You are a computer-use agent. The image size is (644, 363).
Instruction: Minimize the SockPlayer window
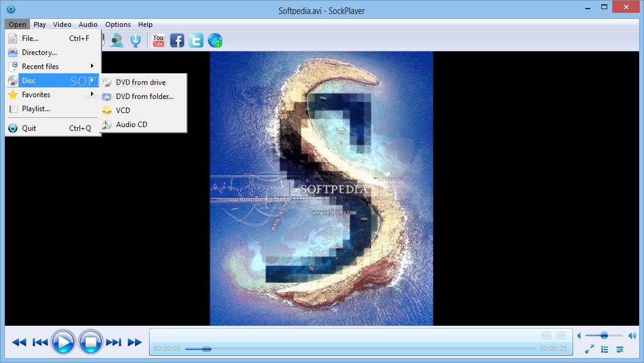click(x=588, y=7)
